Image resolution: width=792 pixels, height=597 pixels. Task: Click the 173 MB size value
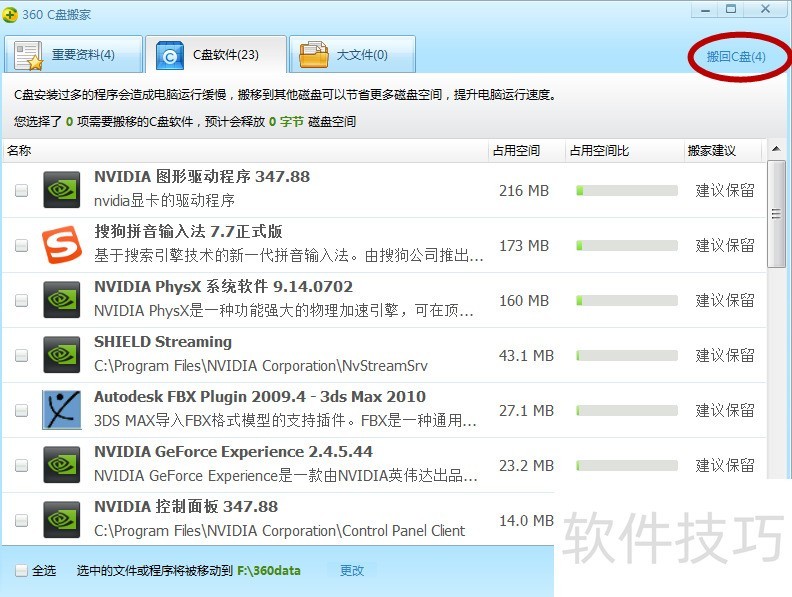[524, 246]
